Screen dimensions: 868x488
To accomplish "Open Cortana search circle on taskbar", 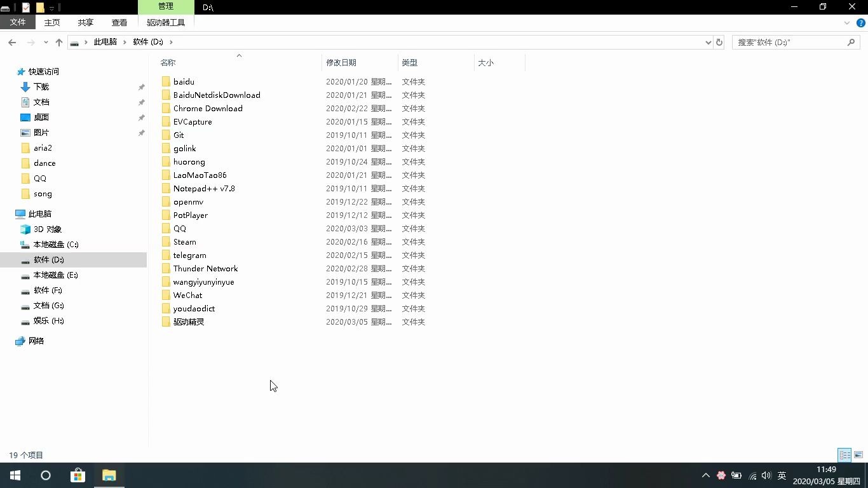I will (46, 475).
